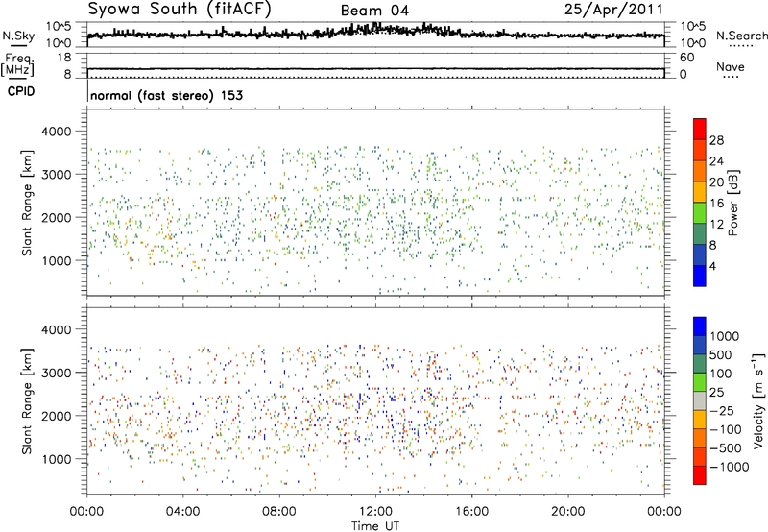The image size is (768, 532).
Task: Click the velocity panel 'Slant Range [km]' label
Action: pyautogui.click(x=27, y=400)
